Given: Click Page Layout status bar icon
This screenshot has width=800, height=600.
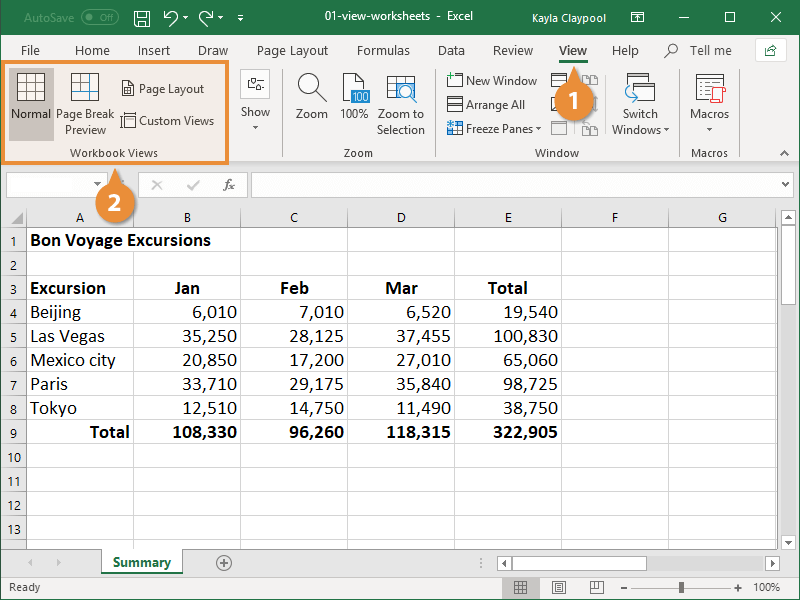Looking at the screenshot, I should 559,587.
